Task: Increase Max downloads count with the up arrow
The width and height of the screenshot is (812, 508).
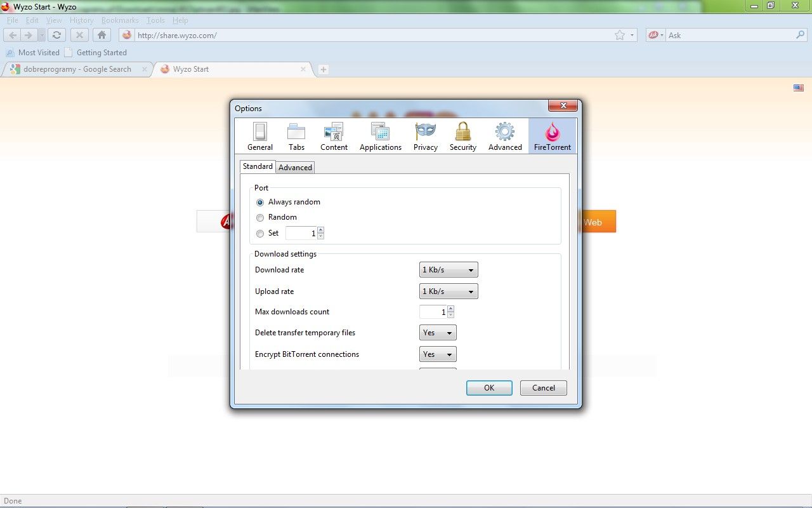Action: [x=450, y=309]
